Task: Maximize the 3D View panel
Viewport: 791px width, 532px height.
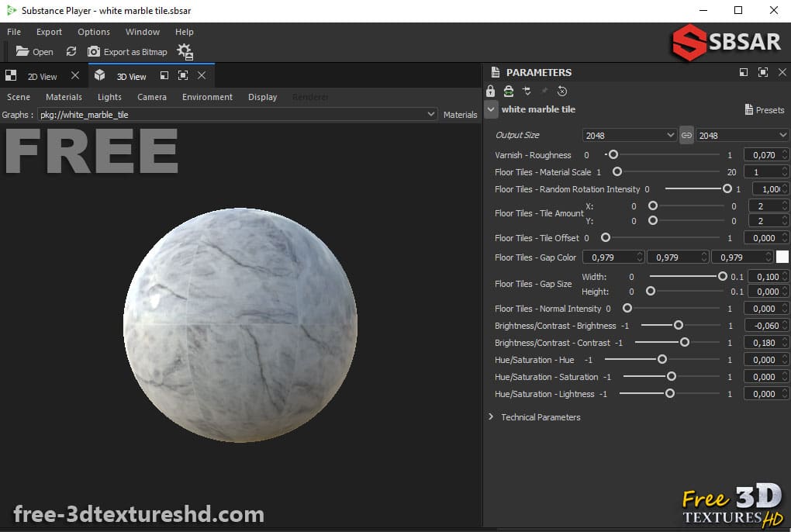Action: [182, 76]
